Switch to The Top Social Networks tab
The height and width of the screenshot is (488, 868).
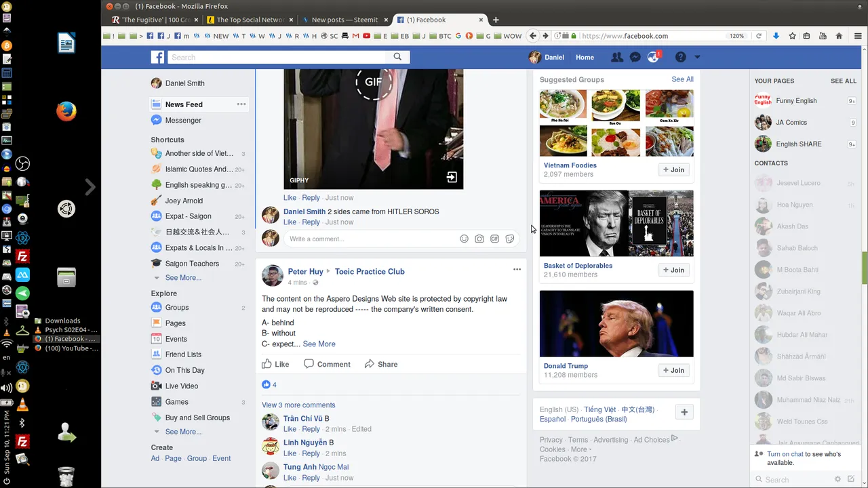[x=250, y=20]
